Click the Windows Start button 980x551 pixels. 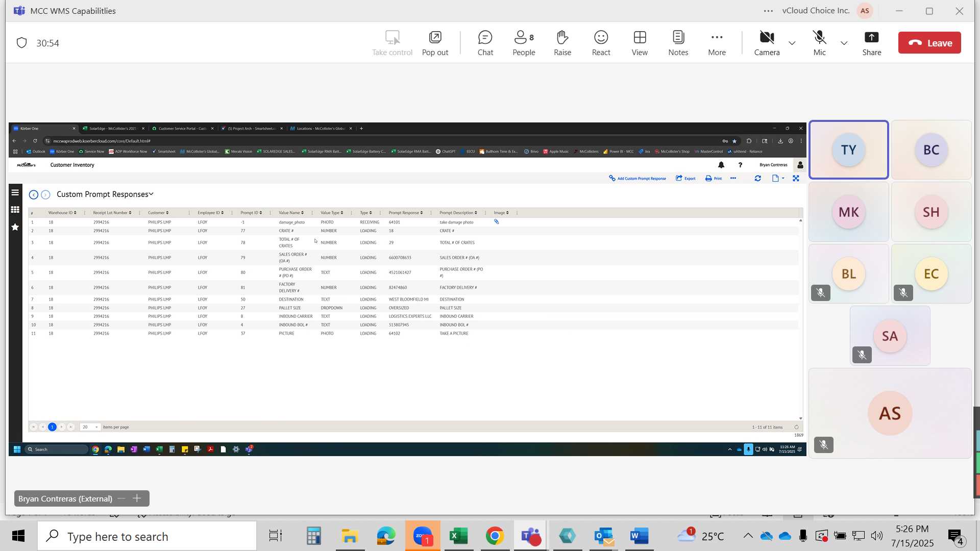(18, 536)
